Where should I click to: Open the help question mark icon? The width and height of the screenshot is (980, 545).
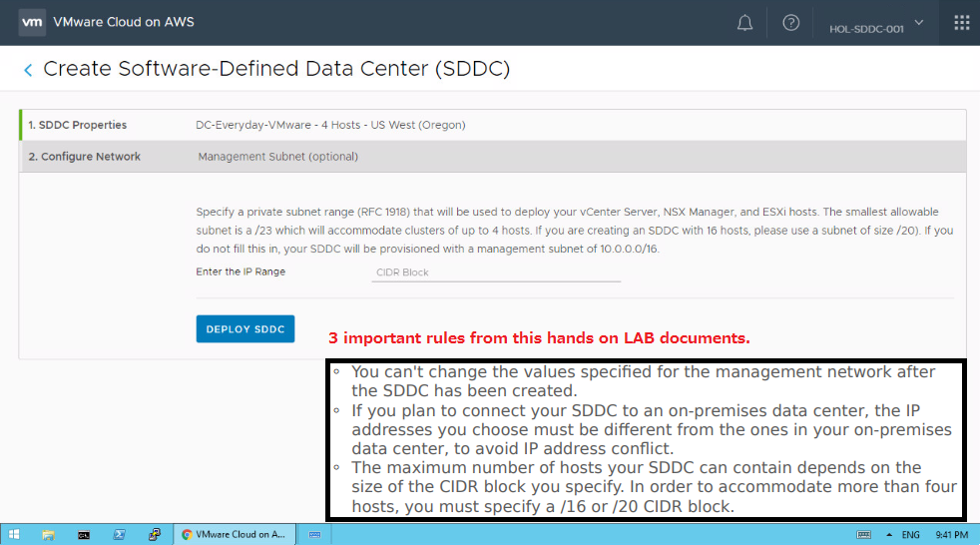tap(790, 23)
